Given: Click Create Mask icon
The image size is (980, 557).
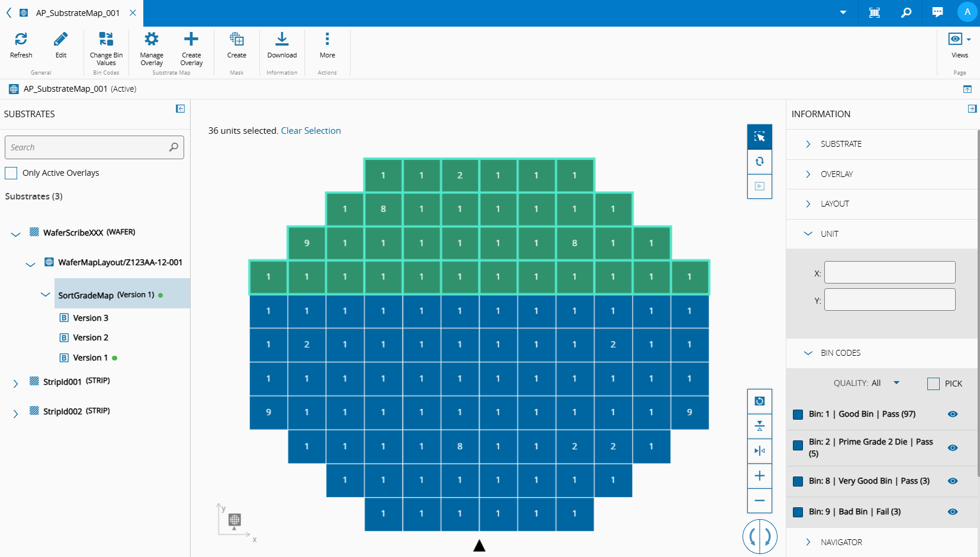Looking at the screenshot, I should [x=237, y=39].
